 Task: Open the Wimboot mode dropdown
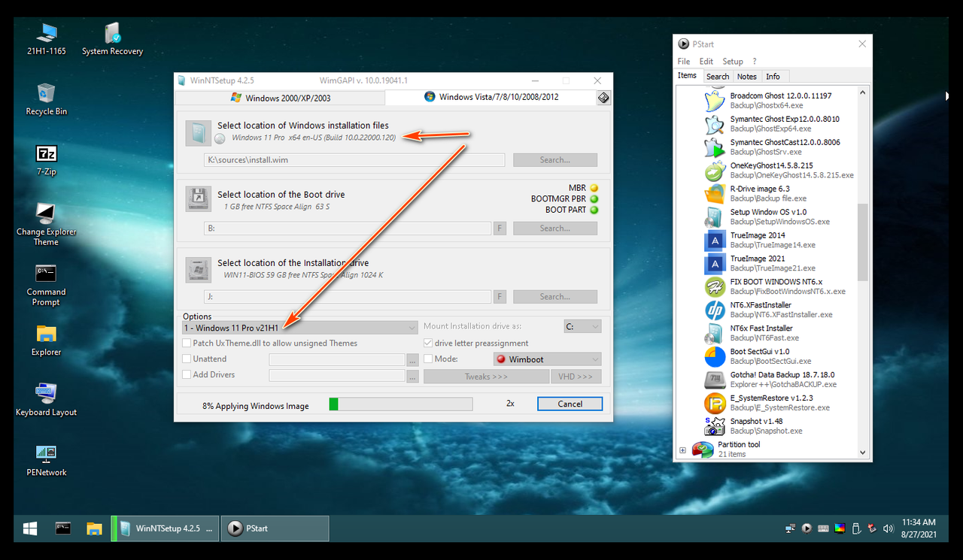[x=547, y=359]
